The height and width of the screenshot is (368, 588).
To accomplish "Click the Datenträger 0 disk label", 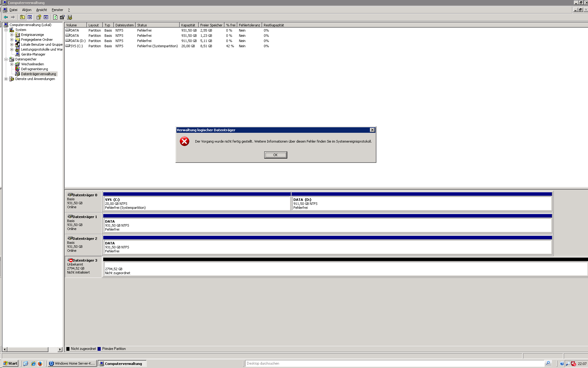I will pos(83,201).
